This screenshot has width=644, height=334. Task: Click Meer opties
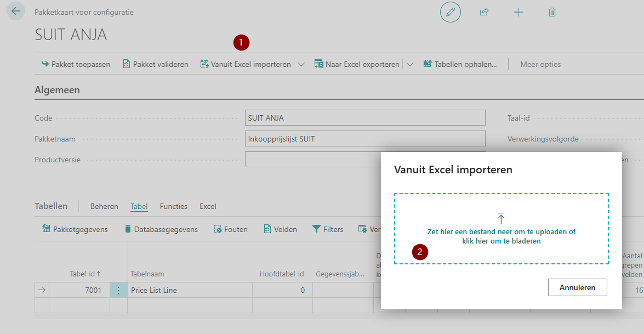click(540, 64)
